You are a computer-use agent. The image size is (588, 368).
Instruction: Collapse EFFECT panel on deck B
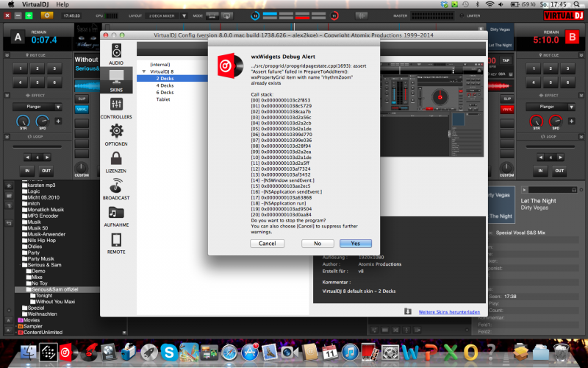581,96
